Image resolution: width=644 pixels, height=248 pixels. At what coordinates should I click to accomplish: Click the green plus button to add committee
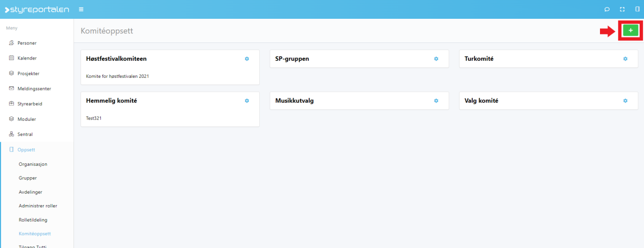tap(631, 31)
